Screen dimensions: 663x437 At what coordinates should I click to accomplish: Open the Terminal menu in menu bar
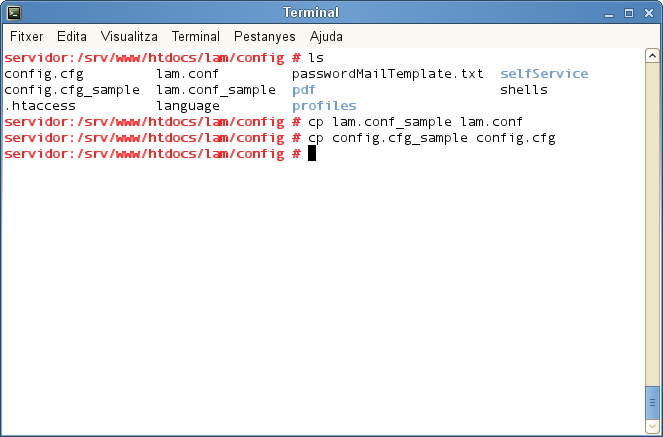tap(196, 36)
